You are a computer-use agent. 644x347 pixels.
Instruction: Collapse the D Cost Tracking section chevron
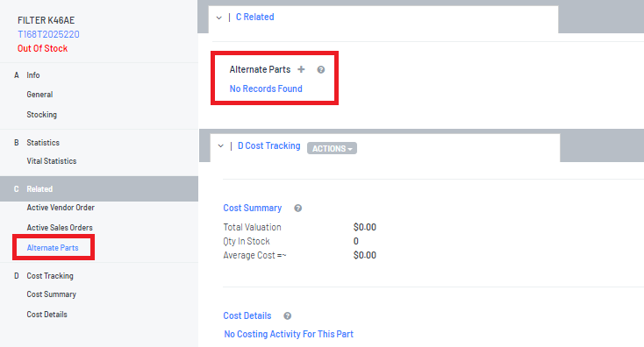pos(220,146)
